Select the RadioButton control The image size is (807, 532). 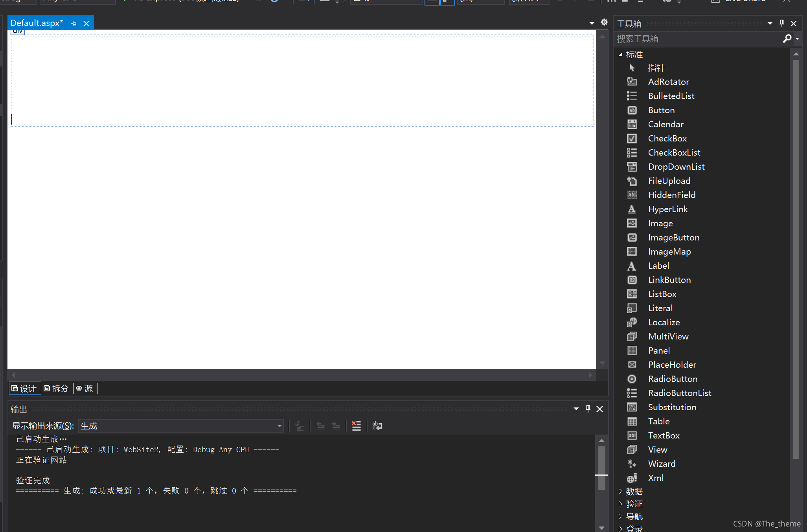coord(673,379)
